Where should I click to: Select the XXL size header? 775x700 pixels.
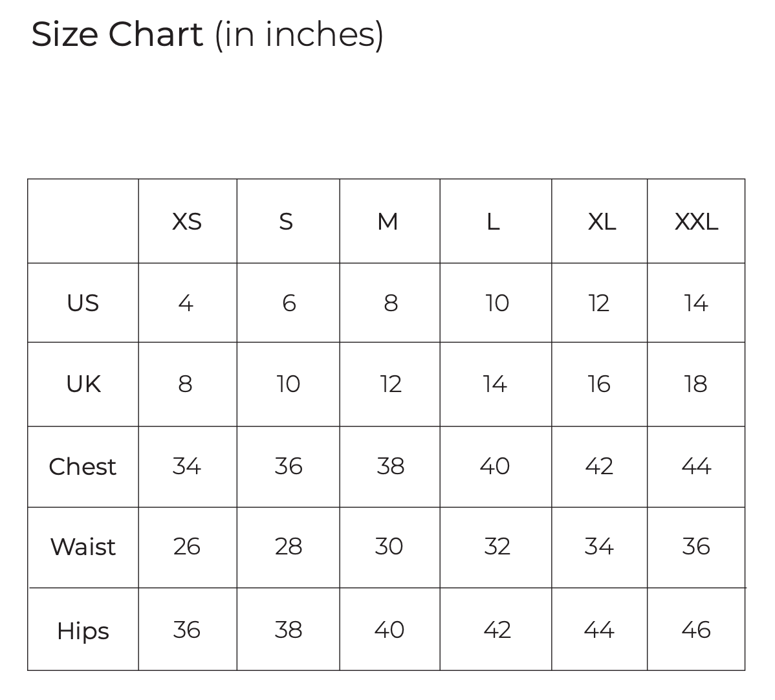click(x=696, y=222)
